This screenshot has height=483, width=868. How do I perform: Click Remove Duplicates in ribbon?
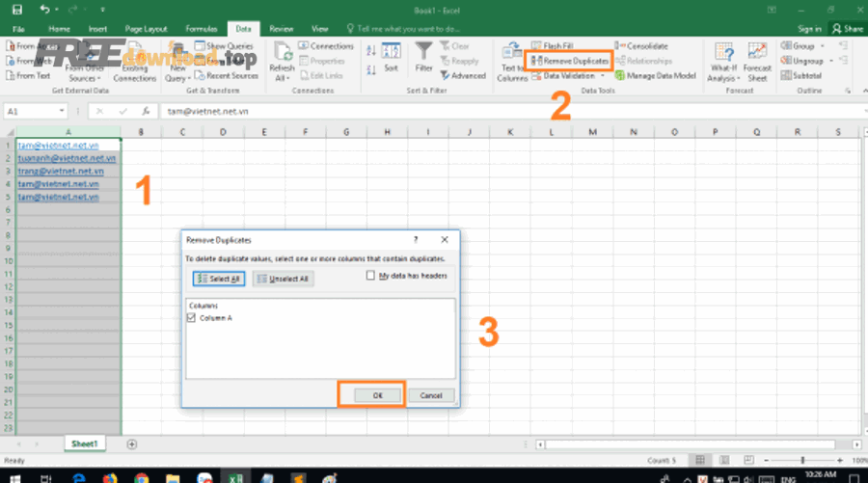pyautogui.click(x=570, y=61)
